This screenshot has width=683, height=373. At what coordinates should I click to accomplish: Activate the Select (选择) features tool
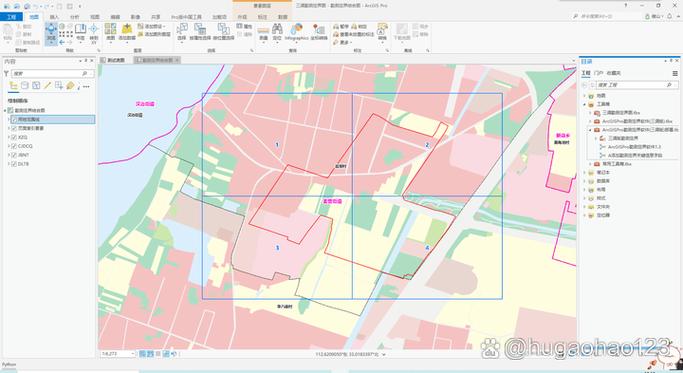182,33
